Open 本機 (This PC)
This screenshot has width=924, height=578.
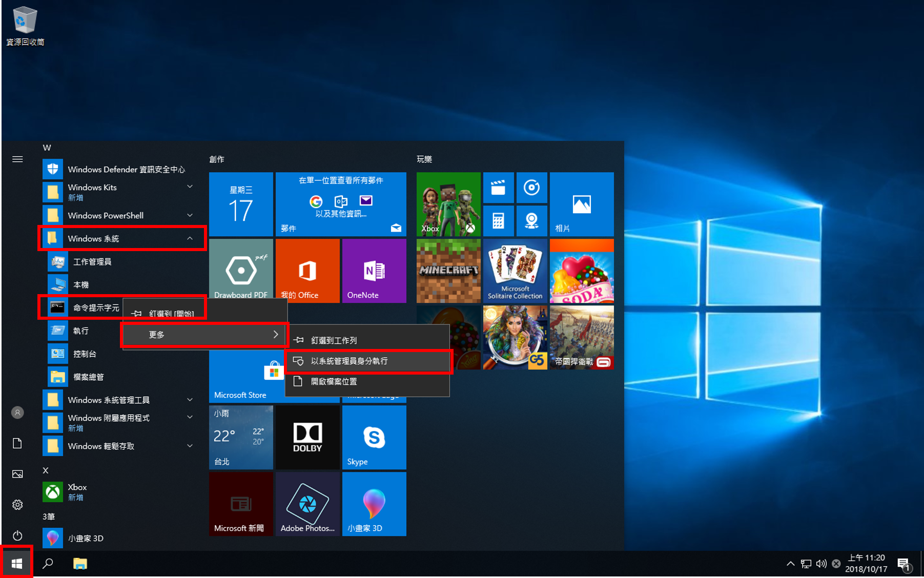coord(120,284)
